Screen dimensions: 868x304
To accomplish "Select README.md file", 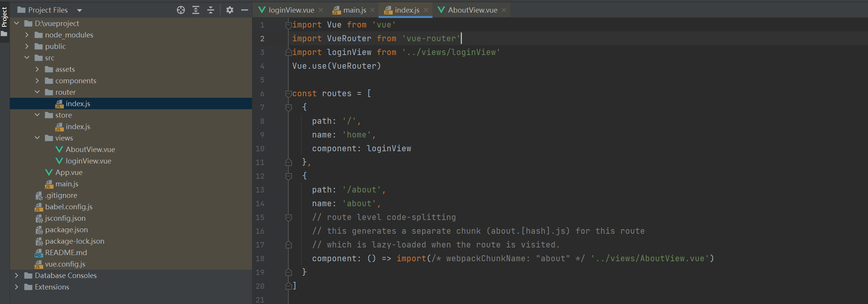I will coord(131,252).
